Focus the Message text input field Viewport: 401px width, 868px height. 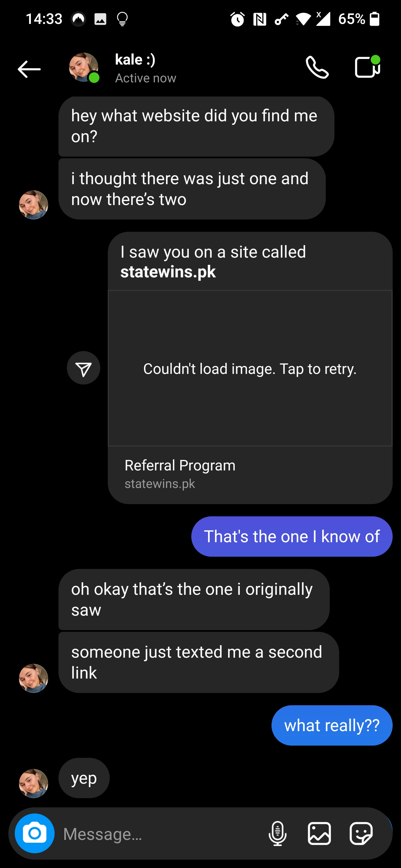point(162,834)
